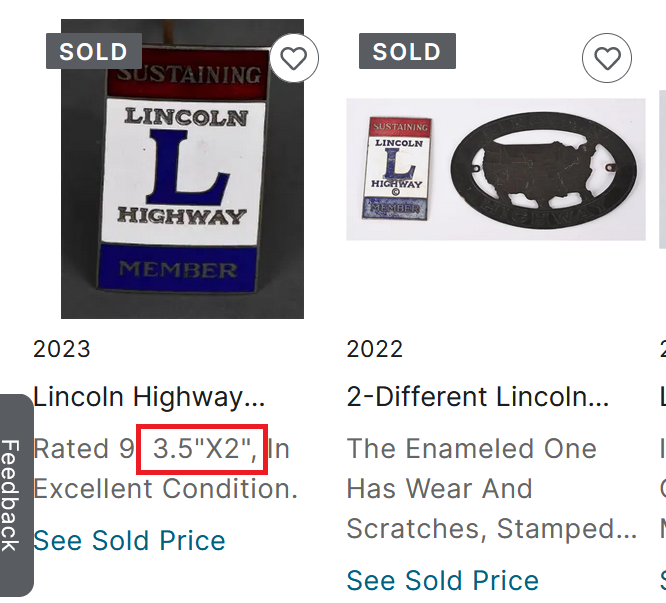Screen dimensions: 666x603
Task: Click "Scratches, Stamped..." description line
Action: [x=491, y=528]
